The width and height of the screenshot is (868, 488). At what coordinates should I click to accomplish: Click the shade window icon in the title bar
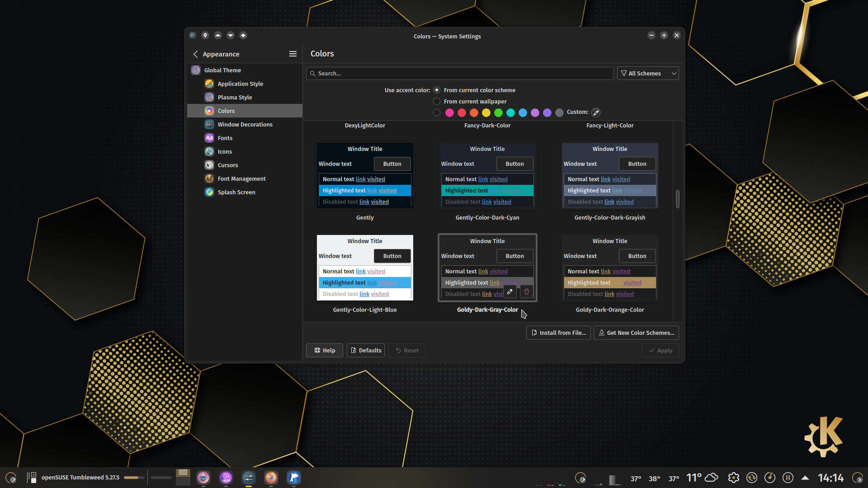point(243,35)
